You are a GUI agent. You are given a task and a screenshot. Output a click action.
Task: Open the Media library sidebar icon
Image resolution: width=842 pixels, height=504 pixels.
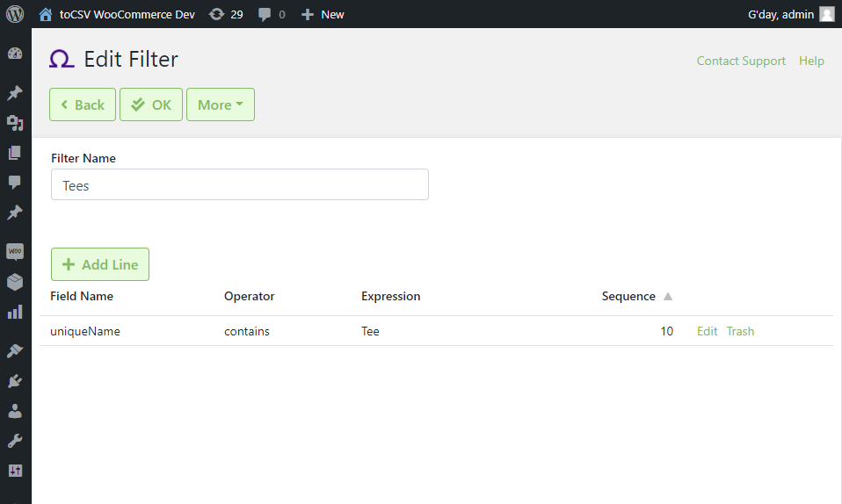15,123
